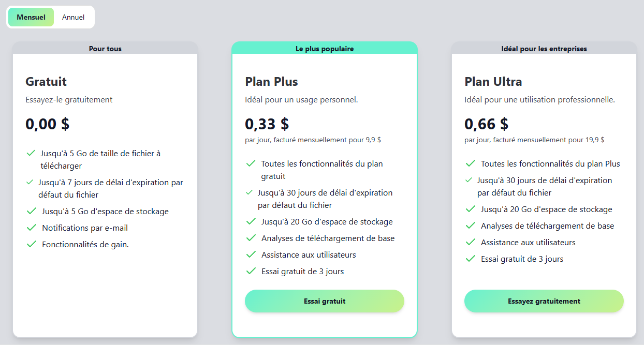Viewport: 644px width, 345px height.
Task: Click the 0,66 $ price
Action: coord(486,124)
